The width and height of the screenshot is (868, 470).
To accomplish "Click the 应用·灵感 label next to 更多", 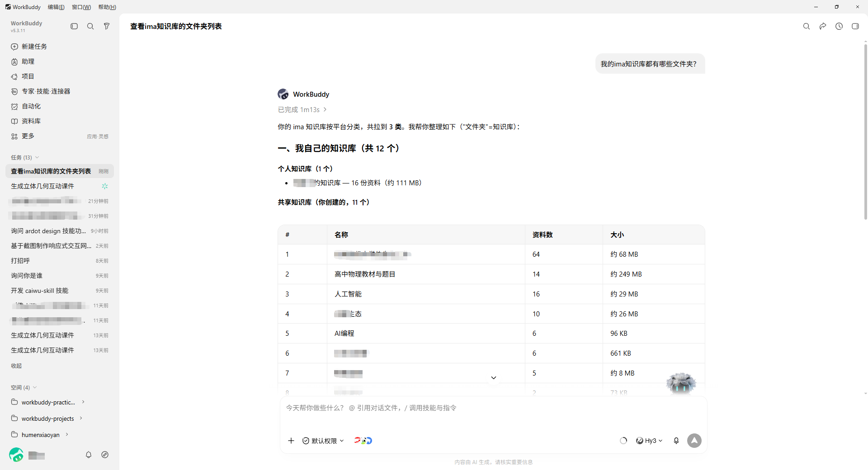I will (98, 136).
